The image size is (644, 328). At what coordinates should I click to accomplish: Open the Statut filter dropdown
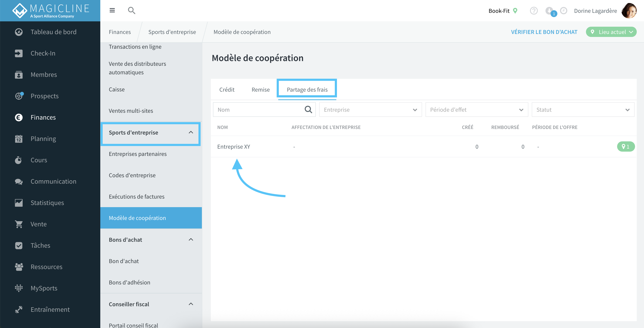point(583,110)
